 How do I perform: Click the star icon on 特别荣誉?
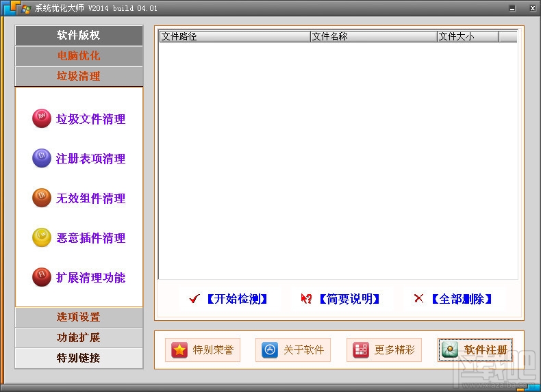[179, 350]
